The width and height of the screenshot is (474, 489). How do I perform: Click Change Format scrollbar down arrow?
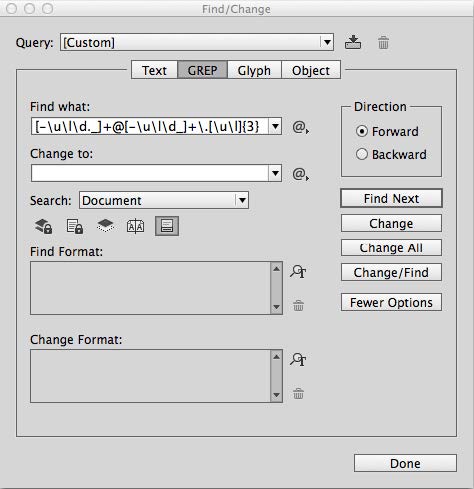pyautogui.click(x=276, y=395)
